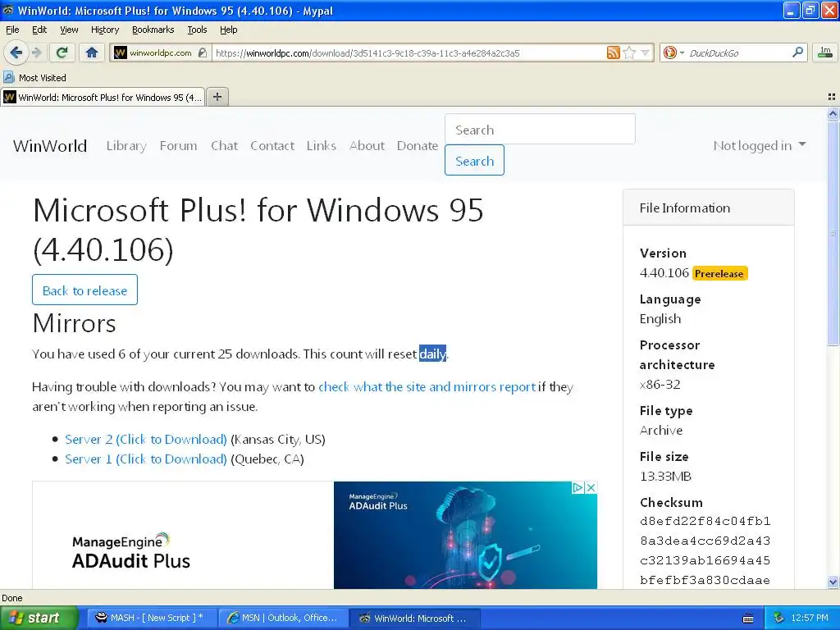Open the Most Visited bookmarks folder

[x=34, y=78]
